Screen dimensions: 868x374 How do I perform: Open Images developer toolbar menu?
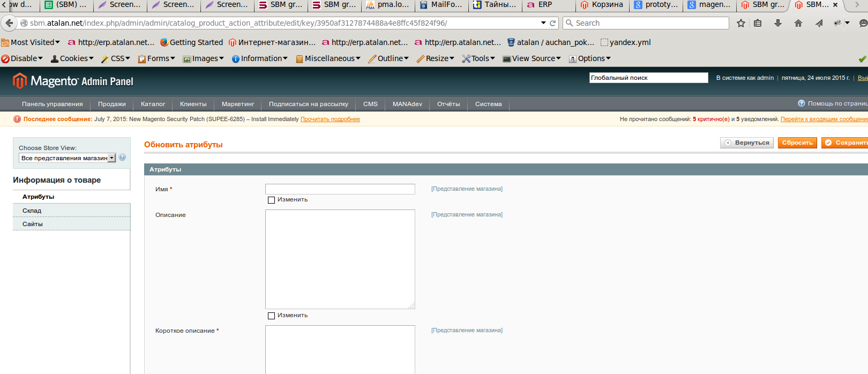(204, 58)
